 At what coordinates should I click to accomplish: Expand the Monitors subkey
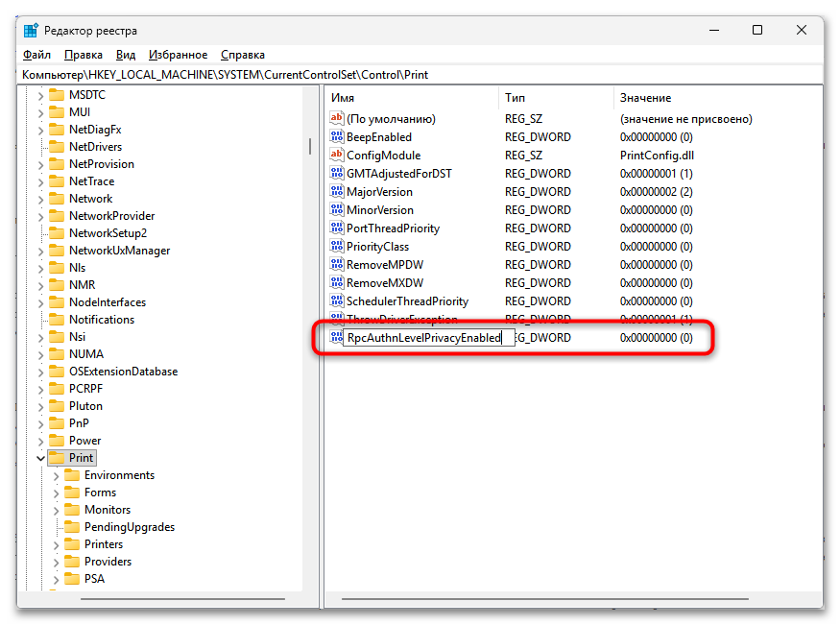[x=57, y=511]
